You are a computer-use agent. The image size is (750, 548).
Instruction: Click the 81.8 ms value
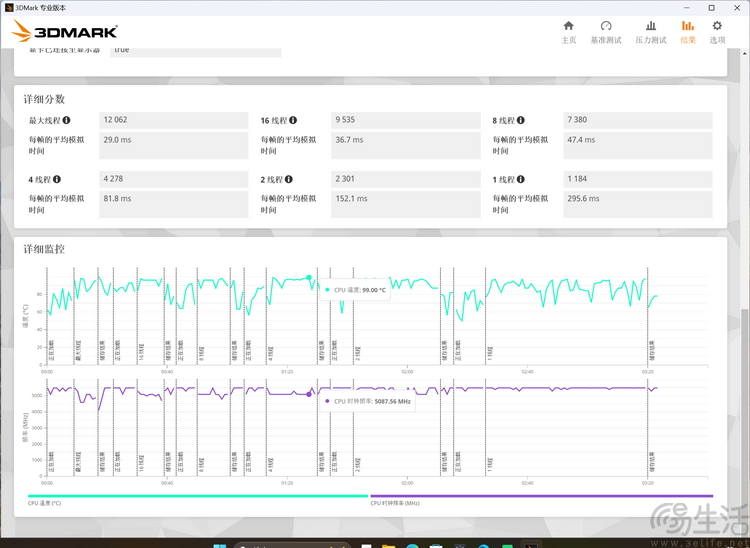pos(174,204)
